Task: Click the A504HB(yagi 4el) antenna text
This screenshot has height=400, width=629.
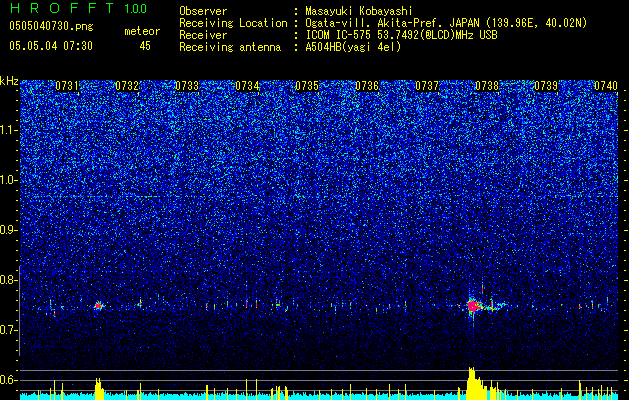Action: [x=353, y=47]
